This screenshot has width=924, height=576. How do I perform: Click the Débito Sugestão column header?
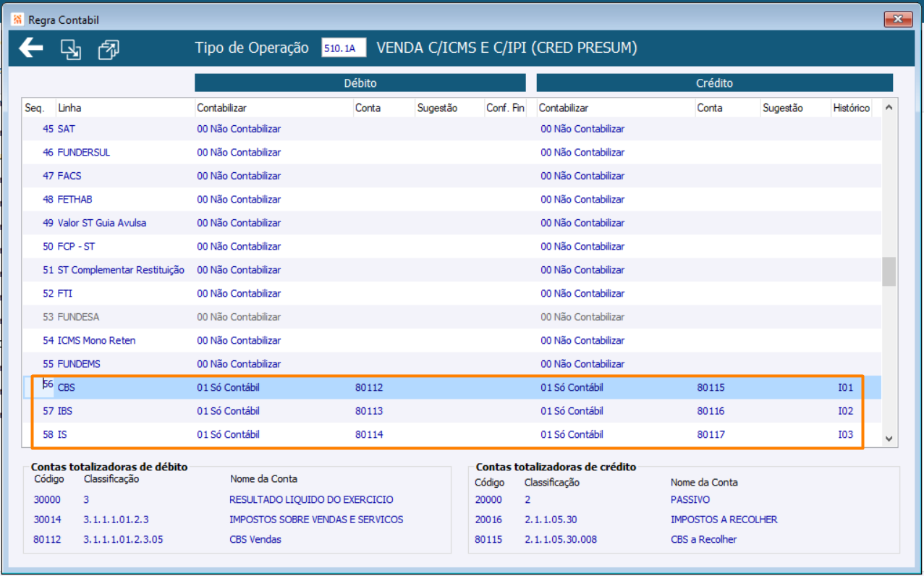437,108
